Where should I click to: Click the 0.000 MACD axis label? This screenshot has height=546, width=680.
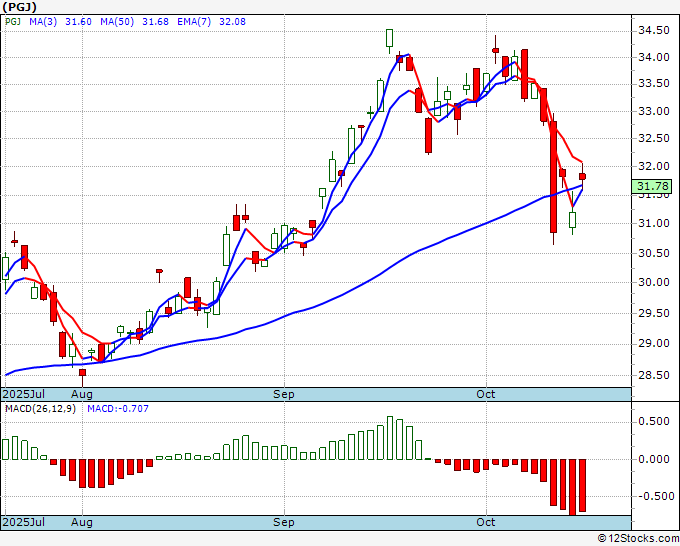654,459
